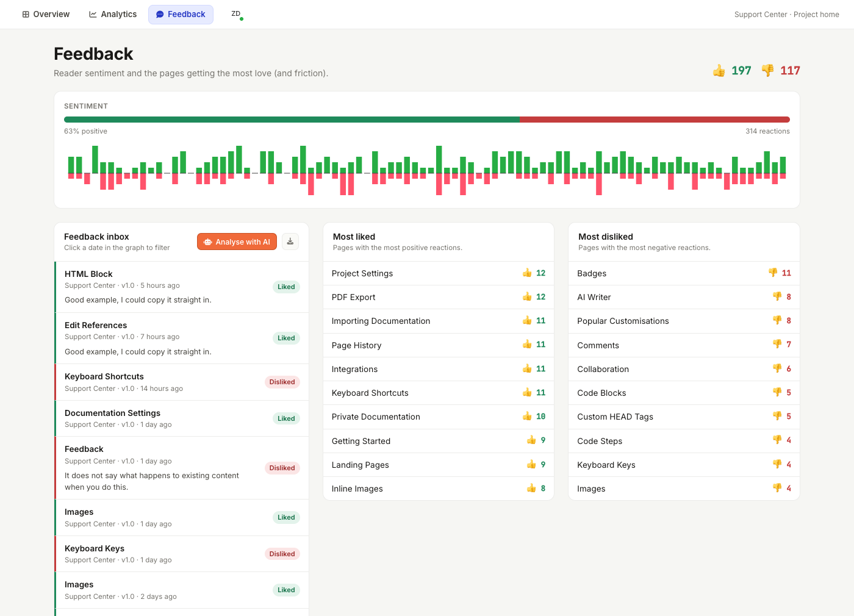Viewport: 854px width, 616px height.
Task: Open the Overview tab
Action: point(46,14)
